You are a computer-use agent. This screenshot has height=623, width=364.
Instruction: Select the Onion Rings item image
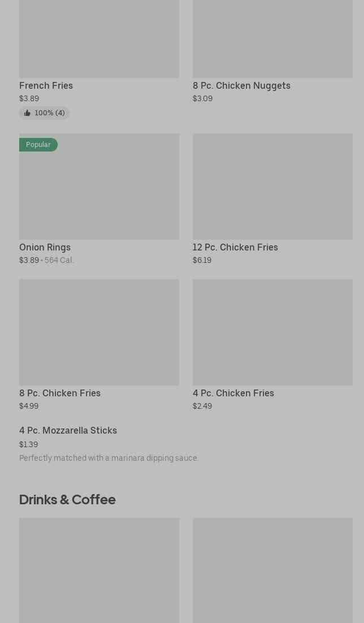[x=99, y=192]
